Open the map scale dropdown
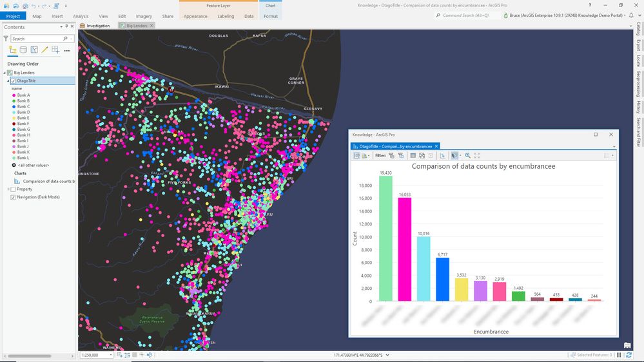Viewport: 644px width, 362px height. (x=111, y=355)
